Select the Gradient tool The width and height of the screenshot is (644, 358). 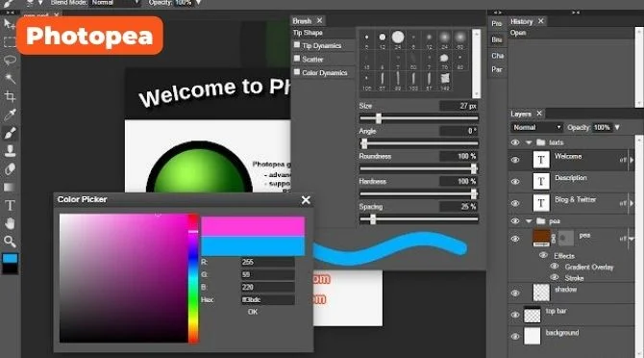click(x=10, y=187)
